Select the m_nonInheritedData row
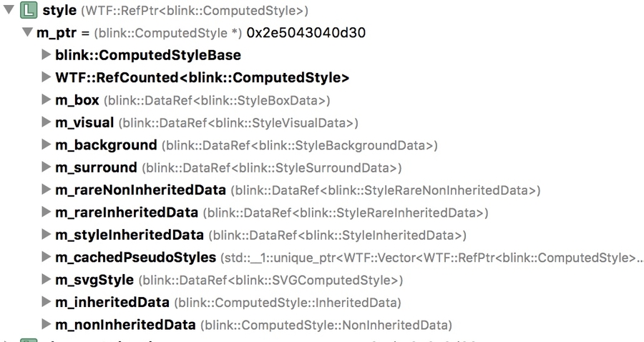Screen dimensions: 644x342 click(x=125, y=325)
